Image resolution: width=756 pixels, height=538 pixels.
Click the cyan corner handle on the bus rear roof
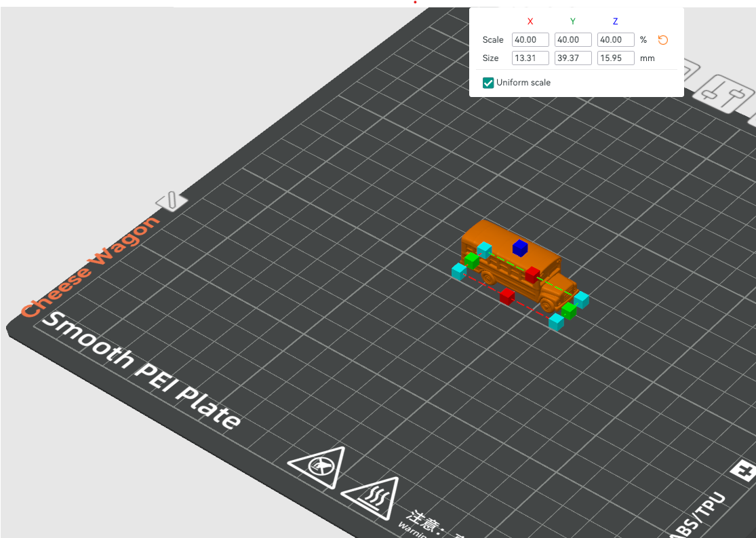(x=485, y=250)
